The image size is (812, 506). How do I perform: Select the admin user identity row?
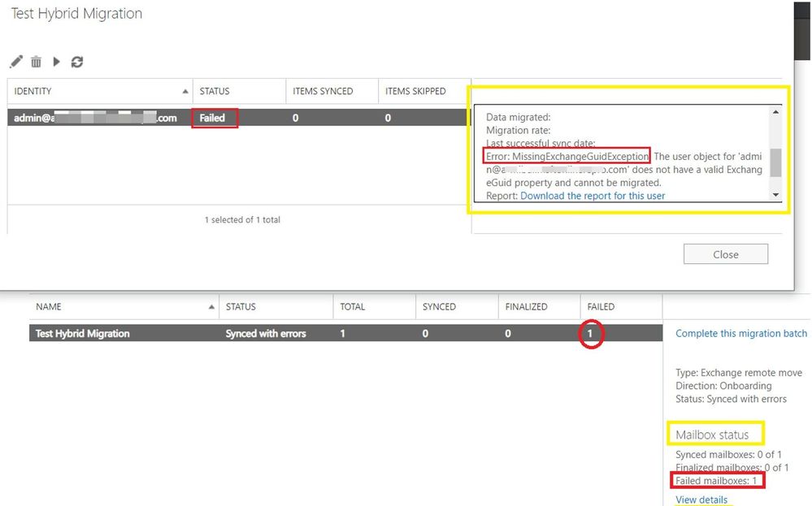[239, 118]
